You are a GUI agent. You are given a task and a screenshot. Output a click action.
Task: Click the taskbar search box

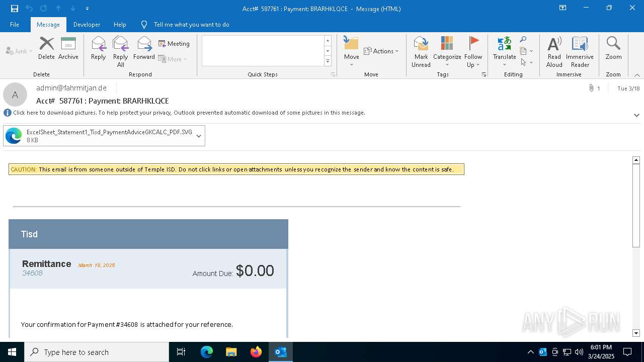[97, 352]
